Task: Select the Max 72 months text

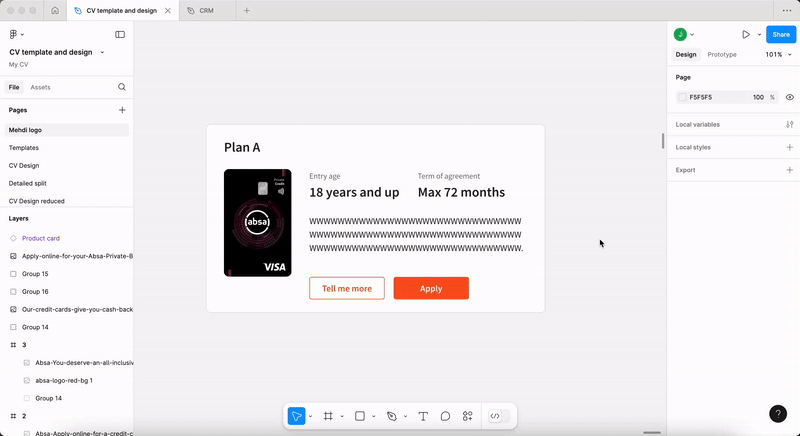Action: (461, 192)
